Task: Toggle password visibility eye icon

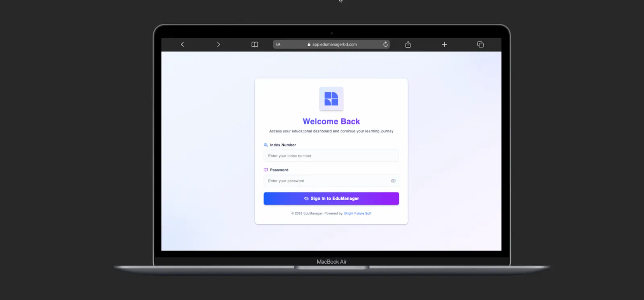Action: (393, 181)
